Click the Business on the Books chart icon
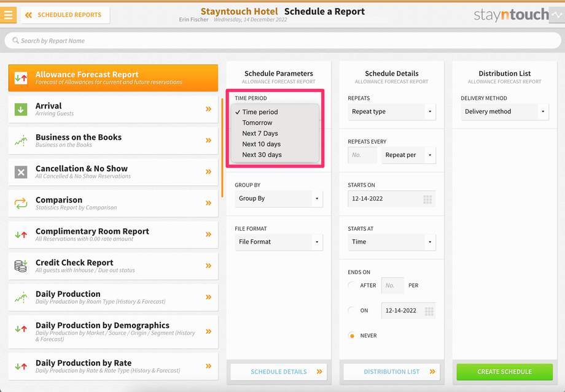Image resolution: width=565 pixels, height=392 pixels. [x=21, y=140]
